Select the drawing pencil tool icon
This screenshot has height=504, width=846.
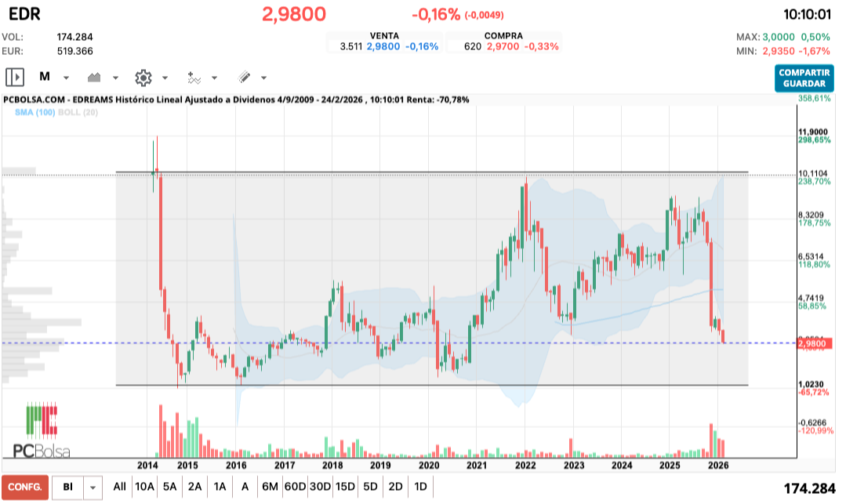coord(244,77)
